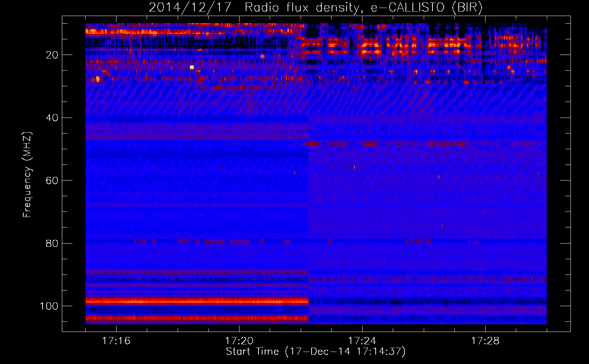Click the frequency tick label "60"
This screenshot has height=364, width=589.
point(52,181)
